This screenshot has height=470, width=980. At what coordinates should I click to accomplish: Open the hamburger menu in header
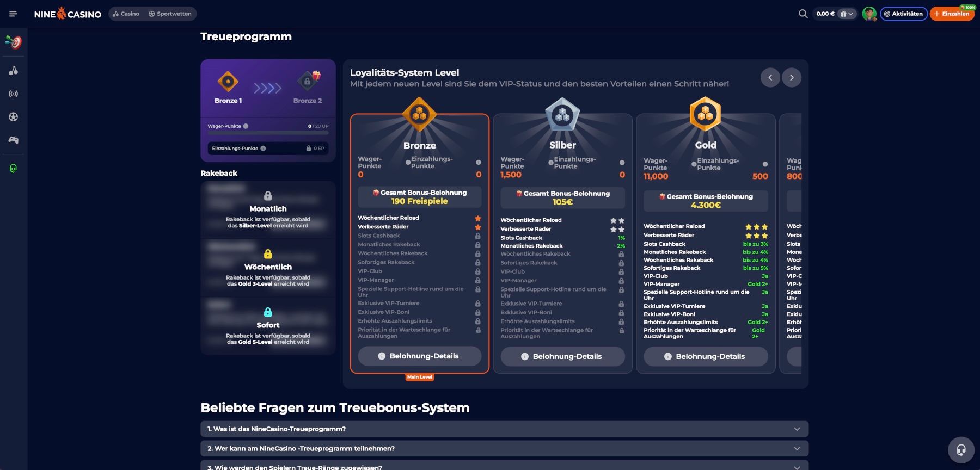pos(13,14)
